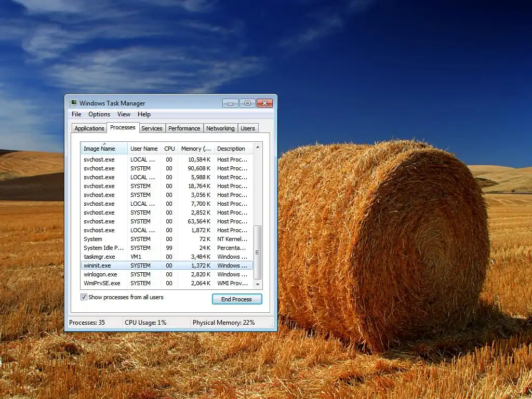Select svchost.exe using 1,872 K
The image size is (532, 399).
tap(167, 230)
